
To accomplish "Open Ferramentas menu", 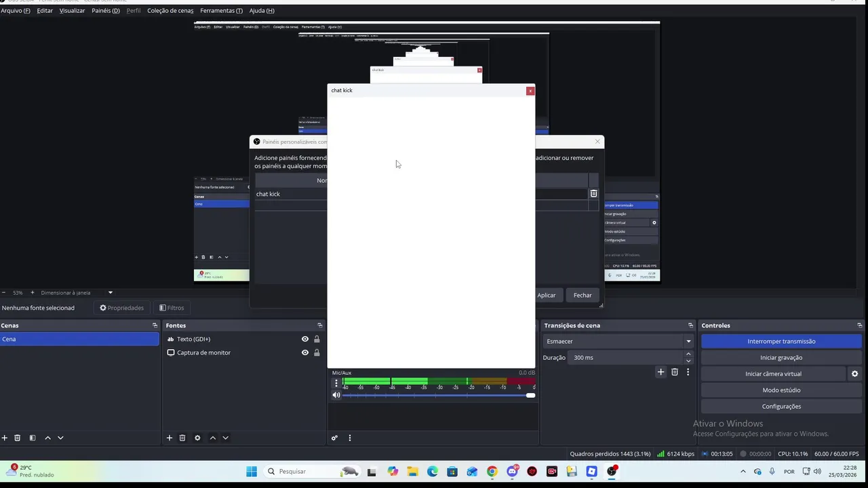I will click(x=221, y=11).
